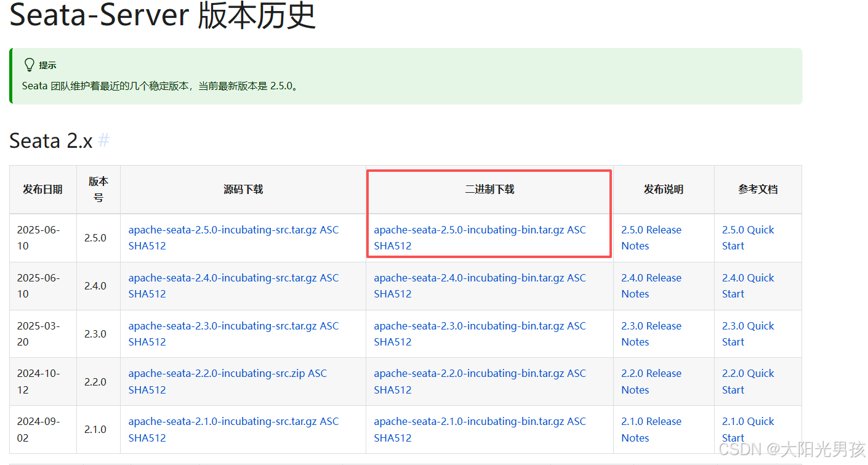This screenshot has height=465, width=868.
Task: Open ASC signature for 2.1.0 source package
Action: click(x=329, y=421)
